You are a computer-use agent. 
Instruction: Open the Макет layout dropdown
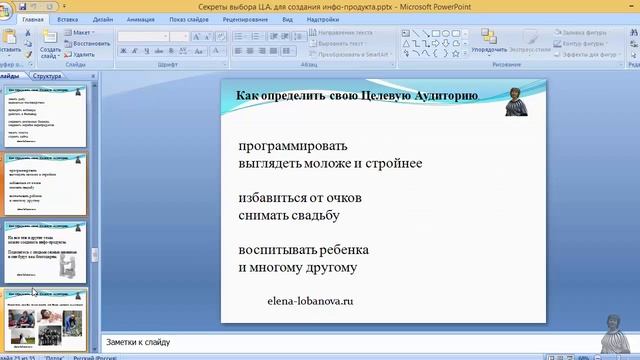pos(80,32)
